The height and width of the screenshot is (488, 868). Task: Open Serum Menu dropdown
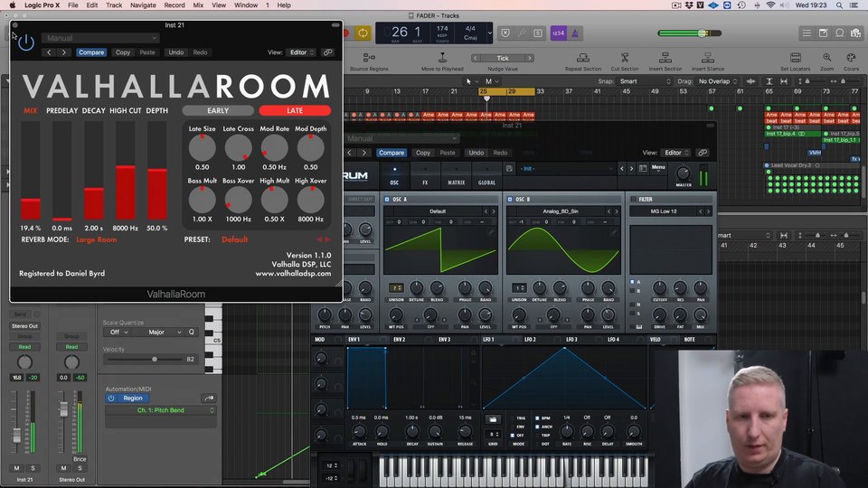[657, 167]
